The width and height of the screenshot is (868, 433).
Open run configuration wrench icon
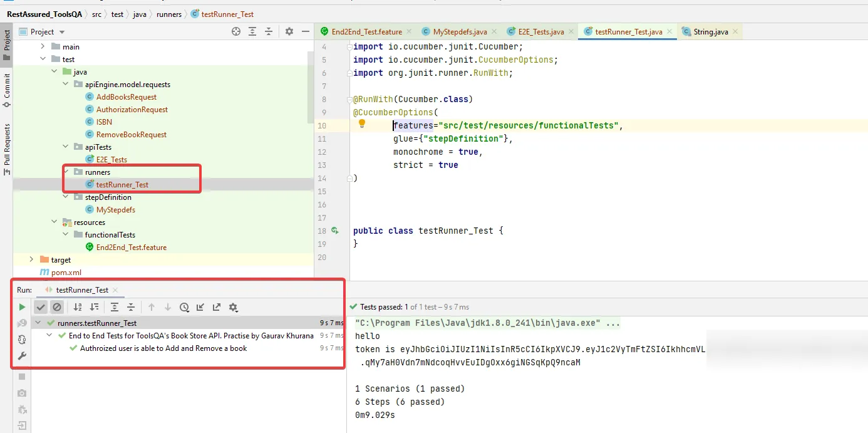coord(22,356)
